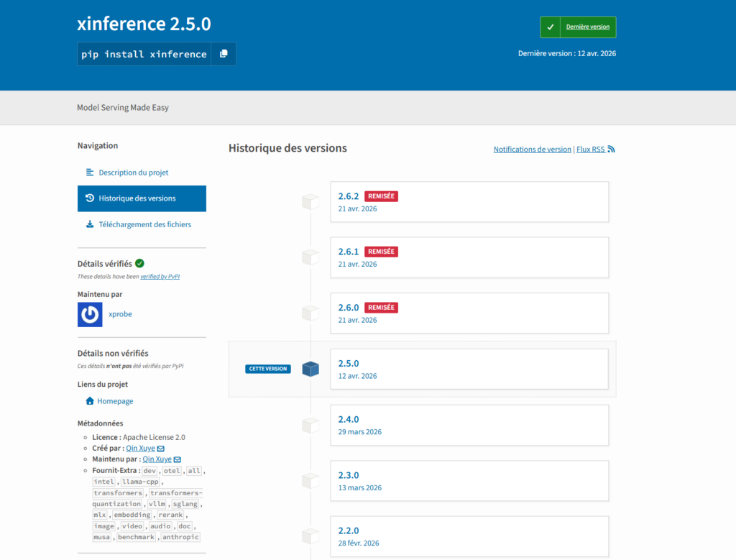
Task: Click the CETTE VERSION label
Action: pyautogui.click(x=268, y=369)
